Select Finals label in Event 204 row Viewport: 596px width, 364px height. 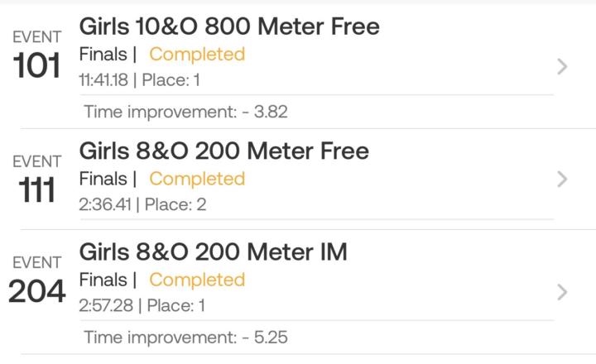[103, 280]
